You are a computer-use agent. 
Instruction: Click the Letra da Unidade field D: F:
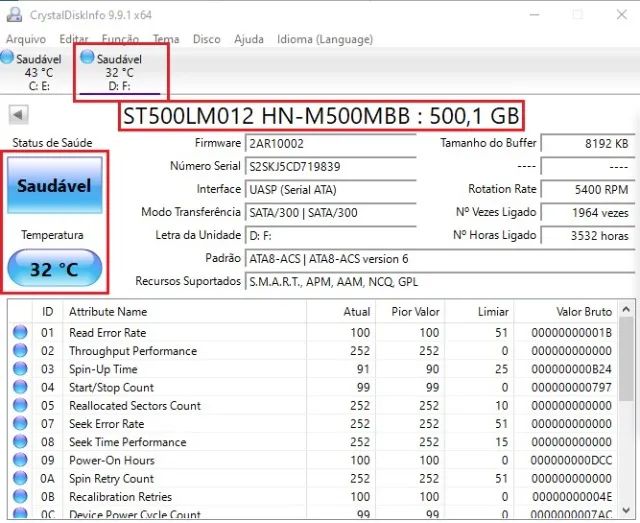pyautogui.click(x=331, y=236)
